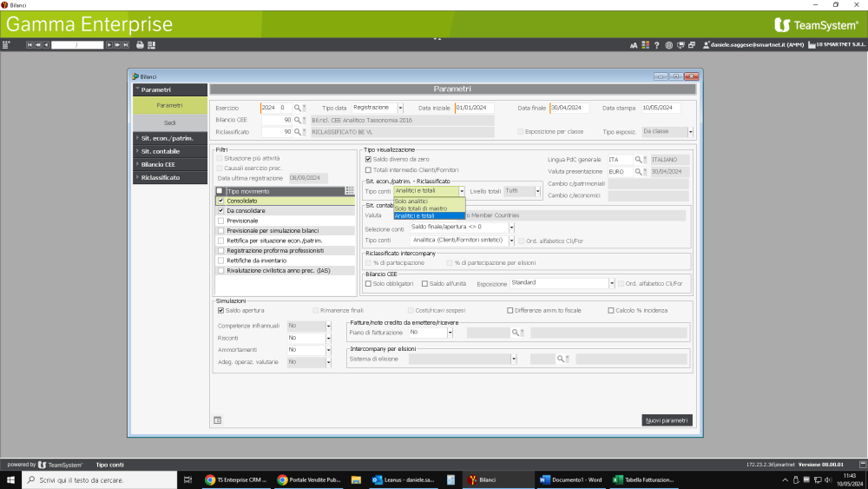Select the Sedi tab in sidebar
This screenshot has height=489, width=868.
coord(170,122)
